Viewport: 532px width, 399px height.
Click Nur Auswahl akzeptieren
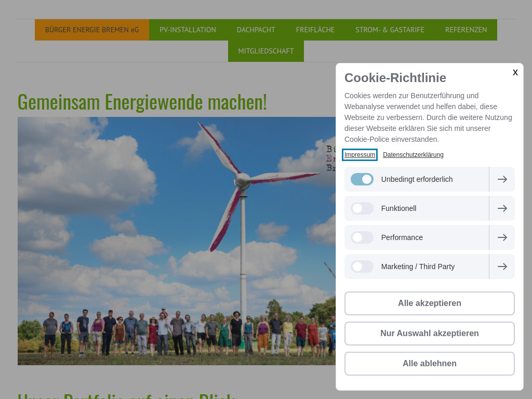pyautogui.click(x=429, y=333)
